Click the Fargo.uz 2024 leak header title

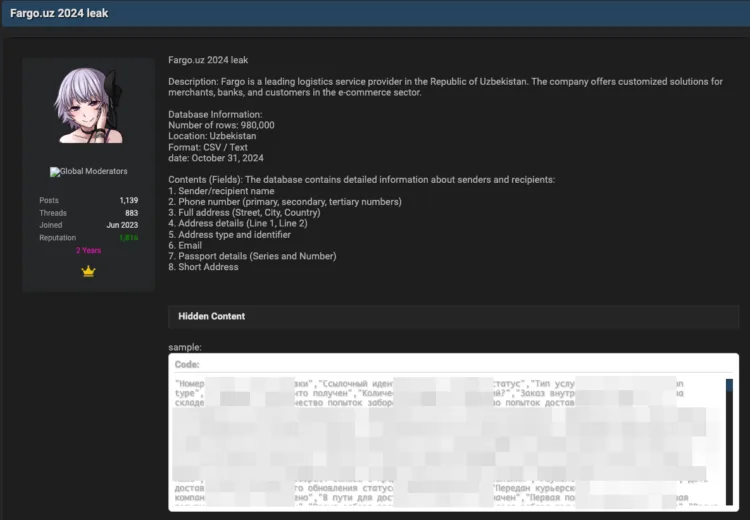59,13
